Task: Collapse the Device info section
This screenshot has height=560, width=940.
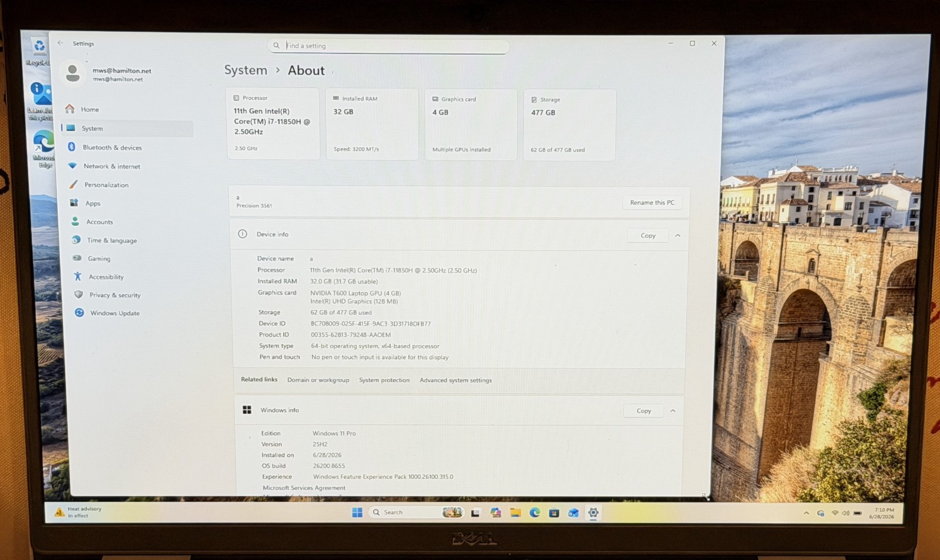Action: pos(677,235)
